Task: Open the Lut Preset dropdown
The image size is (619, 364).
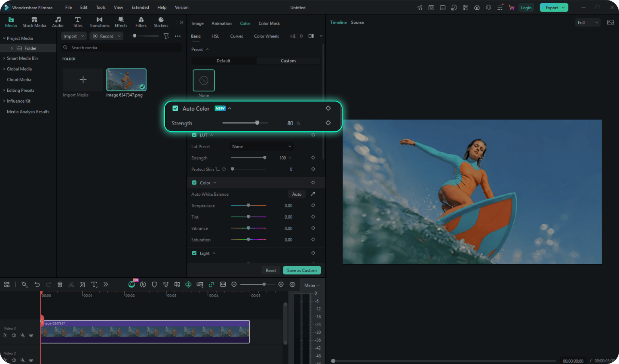Action: click(x=262, y=147)
